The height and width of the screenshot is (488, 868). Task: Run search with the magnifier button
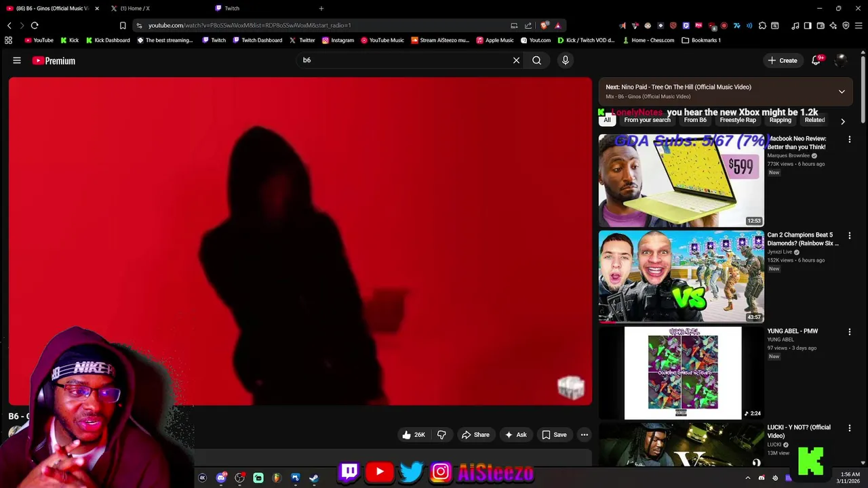536,60
